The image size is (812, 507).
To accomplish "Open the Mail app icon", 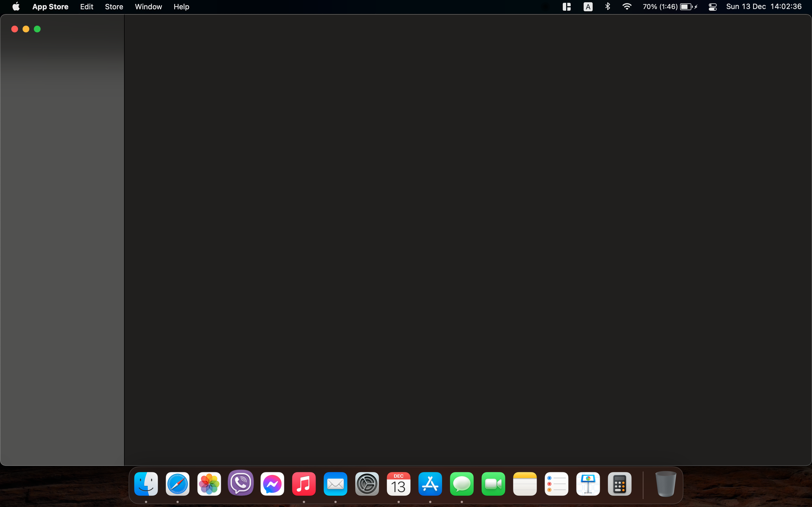I will pyautogui.click(x=335, y=484).
